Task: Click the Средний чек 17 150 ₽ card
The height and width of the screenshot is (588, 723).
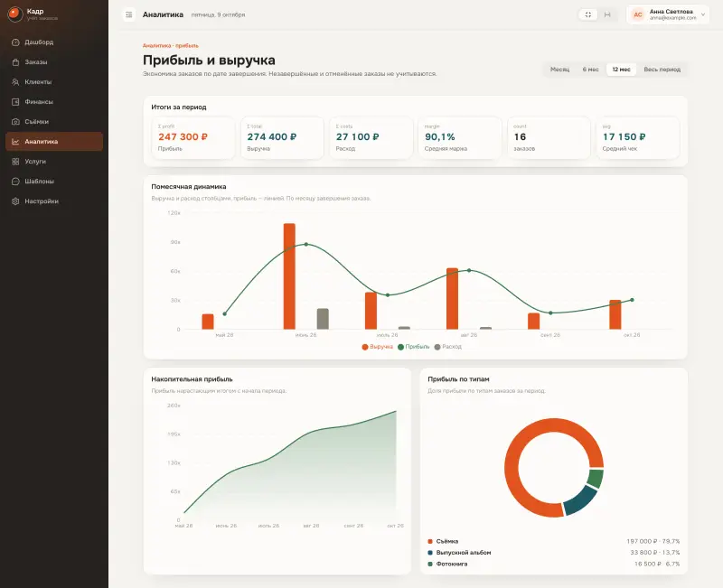Action: coord(638,138)
